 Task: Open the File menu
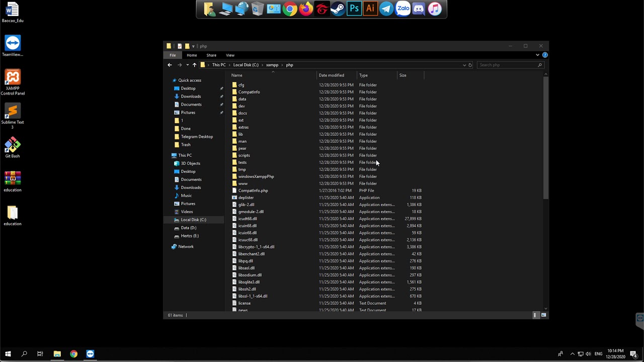point(173,55)
